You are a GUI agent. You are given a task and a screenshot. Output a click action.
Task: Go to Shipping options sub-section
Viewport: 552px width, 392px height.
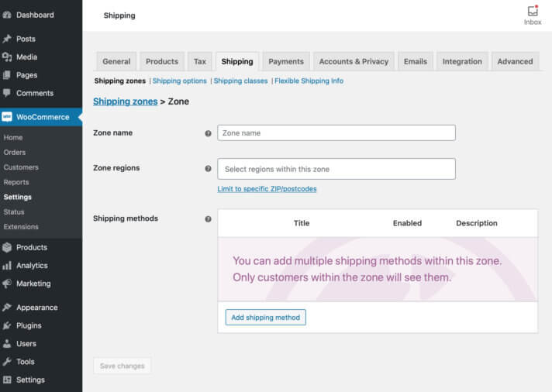[180, 81]
